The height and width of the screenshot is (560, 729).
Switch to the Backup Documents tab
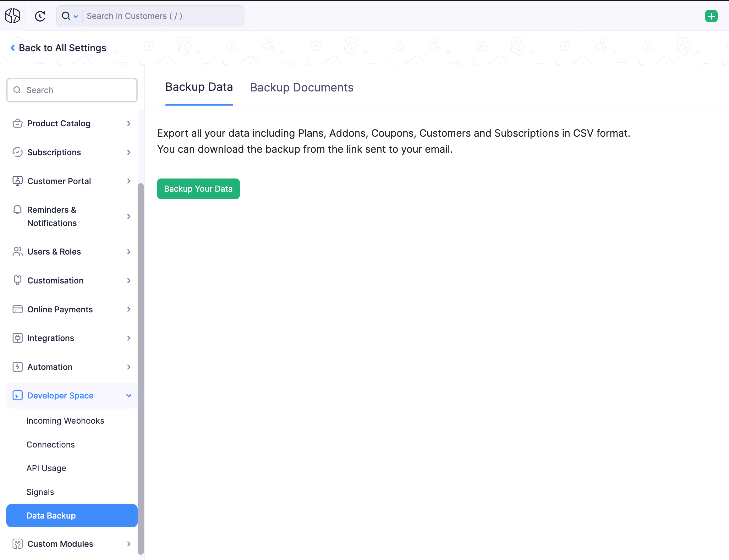[x=302, y=87]
